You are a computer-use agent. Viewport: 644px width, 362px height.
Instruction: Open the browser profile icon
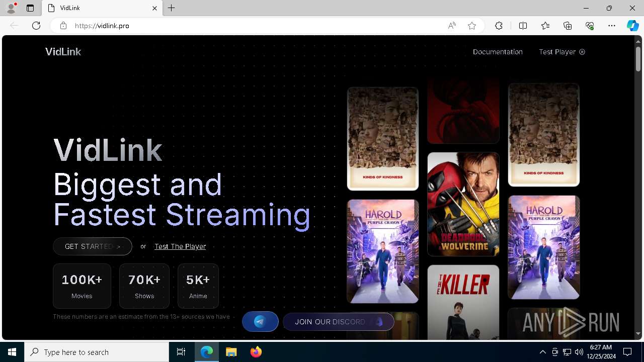click(11, 8)
